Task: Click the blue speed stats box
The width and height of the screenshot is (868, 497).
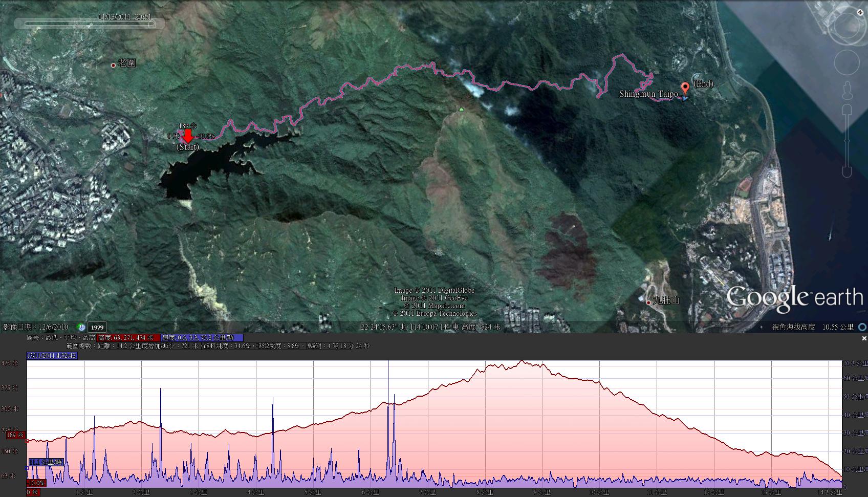Action: click(202, 338)
